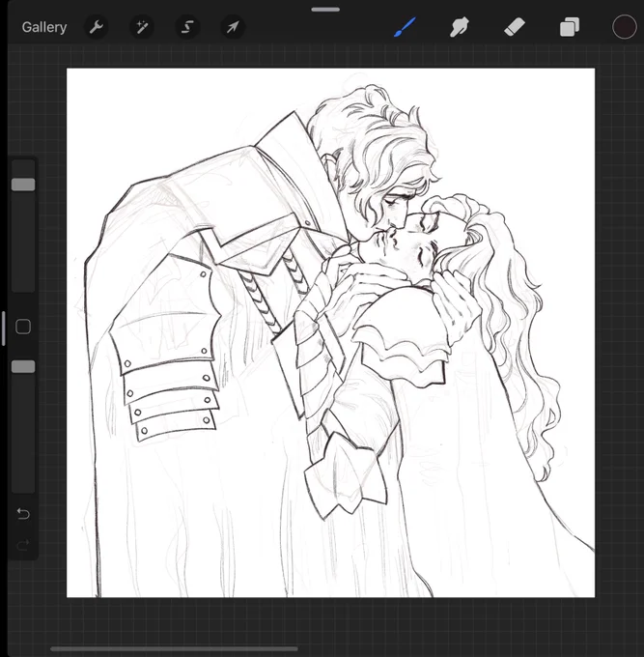Click the drawing canvas artwork
Screen dimensions: 644x657
click(330, 332)
